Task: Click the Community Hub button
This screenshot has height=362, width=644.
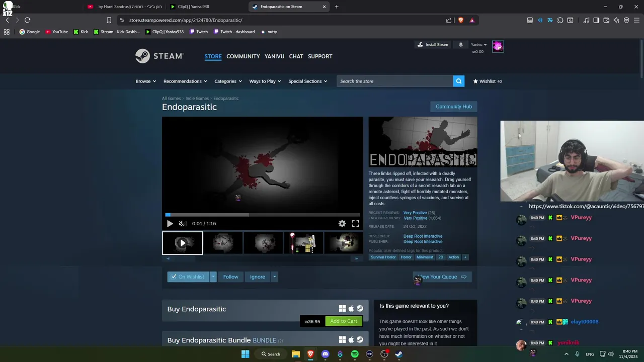Action: pyautogui.click(x=454, y=107)
